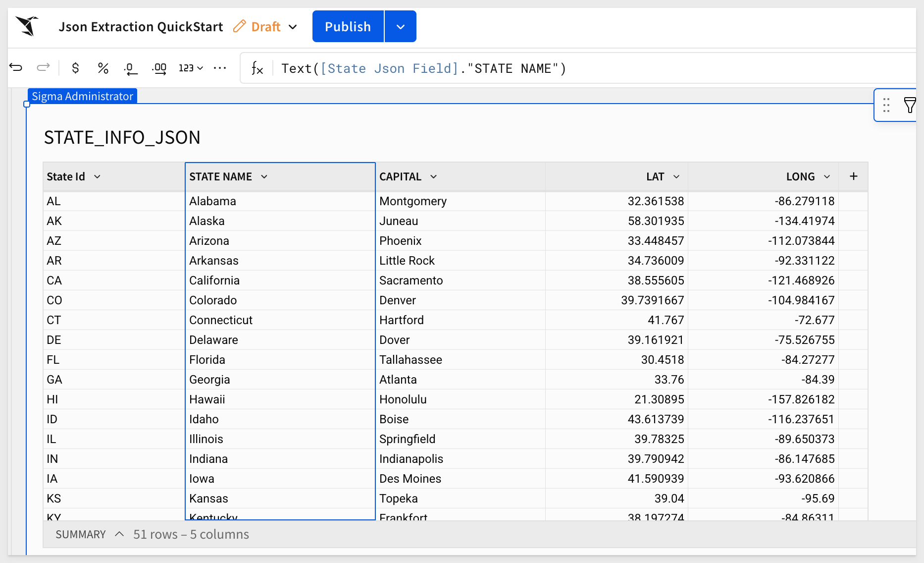Image resolution: width=924 pixels, height=563 pixels.
Task: Click into the formula bar text
Action: [x=423, y=68]
